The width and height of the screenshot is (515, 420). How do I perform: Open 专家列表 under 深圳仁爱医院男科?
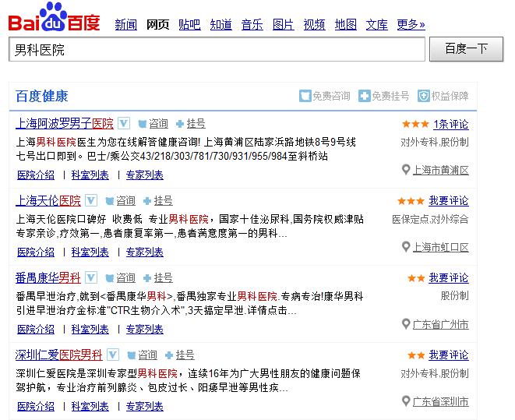(144, 407)
